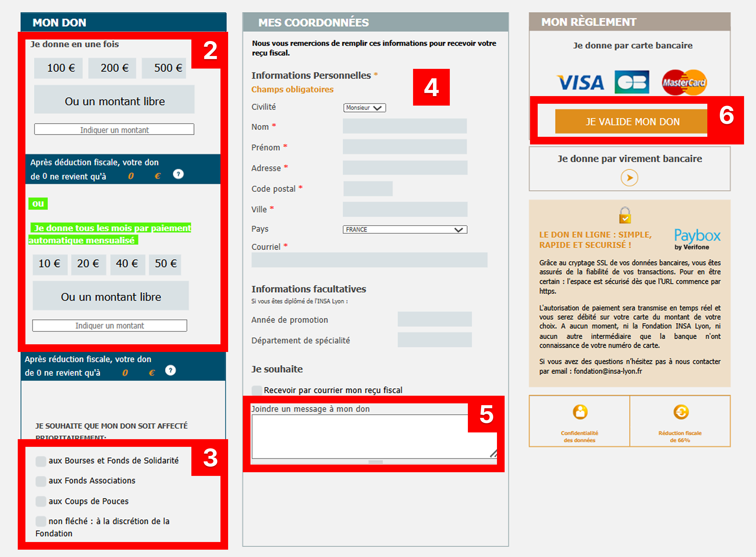Open 'Confidentialité des données' icon
This screenshot has width=756, height=557.
pos(580,412)
